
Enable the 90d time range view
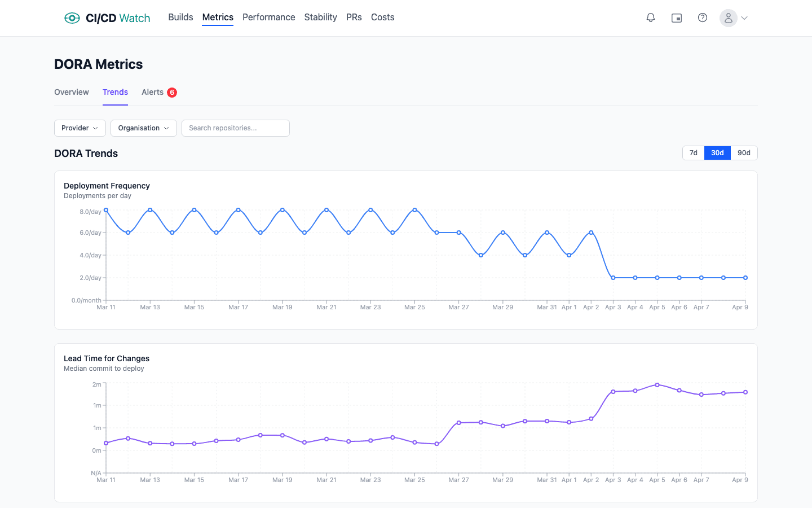tap(744, 152)
